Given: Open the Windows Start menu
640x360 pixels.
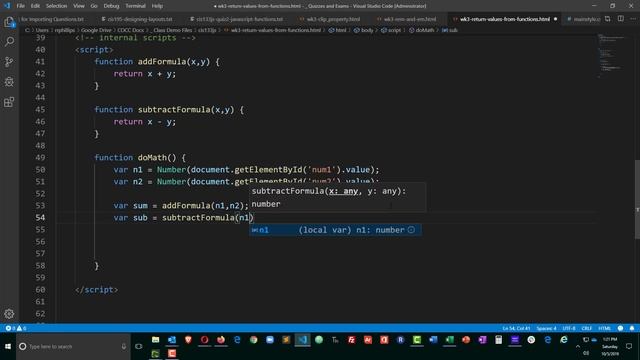Looking at the screenshot, I should (x=8, y=346).
